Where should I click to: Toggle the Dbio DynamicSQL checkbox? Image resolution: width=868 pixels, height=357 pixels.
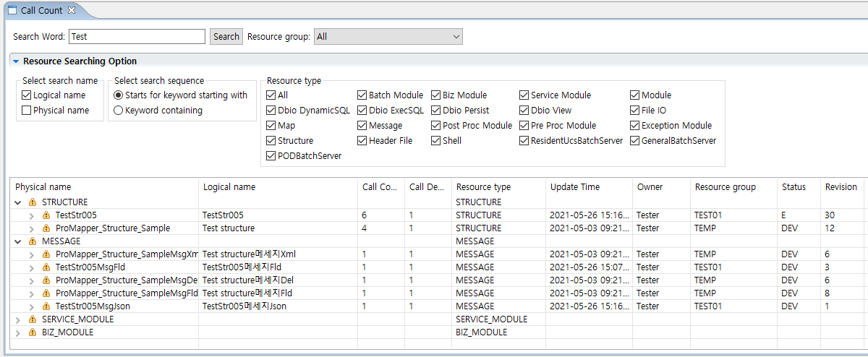coord(271,111)
